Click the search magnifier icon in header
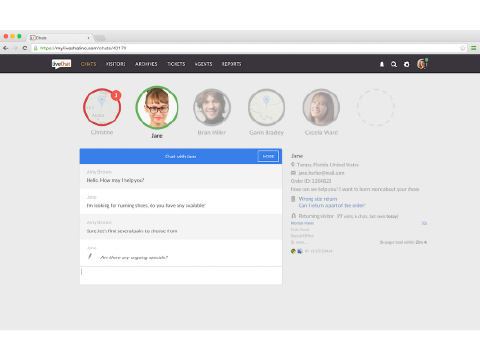This screenshot has height=360, width=480. tap(394, 64)
